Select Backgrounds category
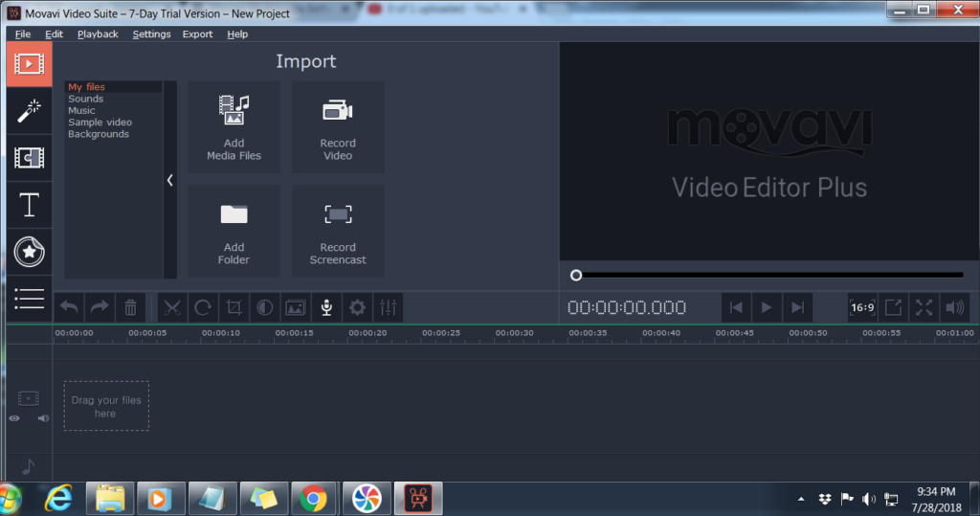The width and height of the screenshot is (980, 516). pyautogui.click(x=99, y=134)
